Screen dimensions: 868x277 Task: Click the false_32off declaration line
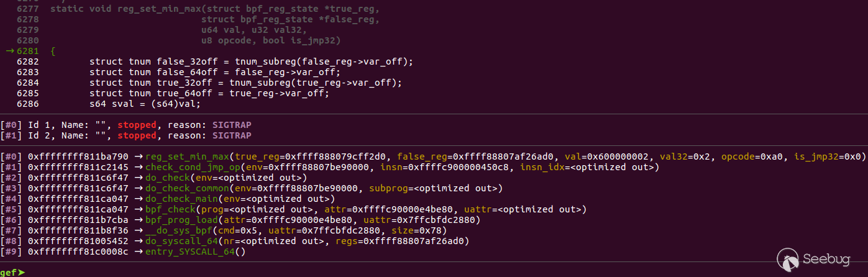click(x=251, y=61)
